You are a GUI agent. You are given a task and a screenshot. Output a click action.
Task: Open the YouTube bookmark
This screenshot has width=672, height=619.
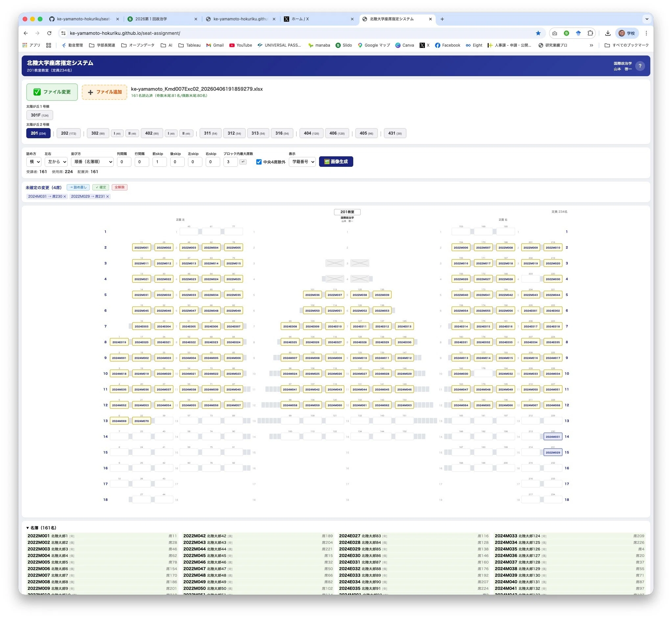tap(241, 45)
